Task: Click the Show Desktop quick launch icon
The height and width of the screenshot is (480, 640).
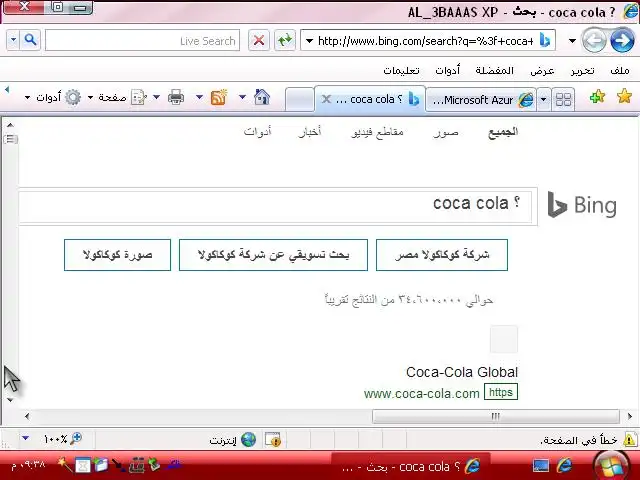Action: [x=541, y=466]
